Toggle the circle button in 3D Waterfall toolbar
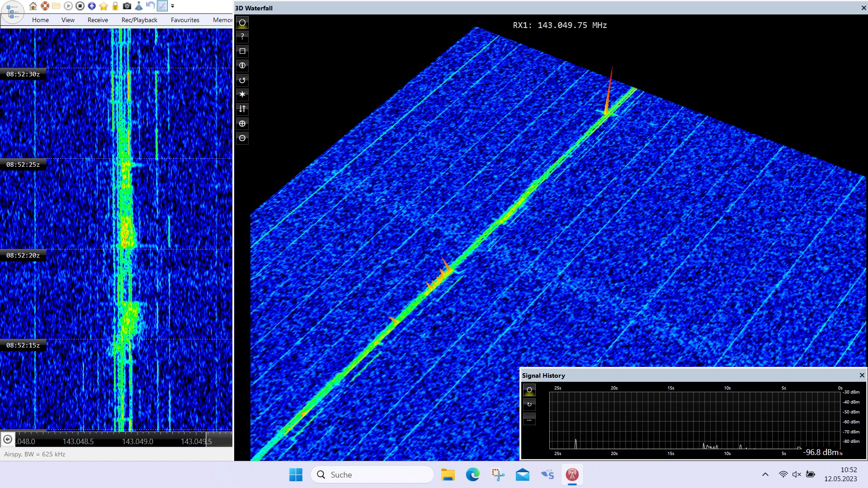This screenshot has width=868, height=488. tap(242, 23)
